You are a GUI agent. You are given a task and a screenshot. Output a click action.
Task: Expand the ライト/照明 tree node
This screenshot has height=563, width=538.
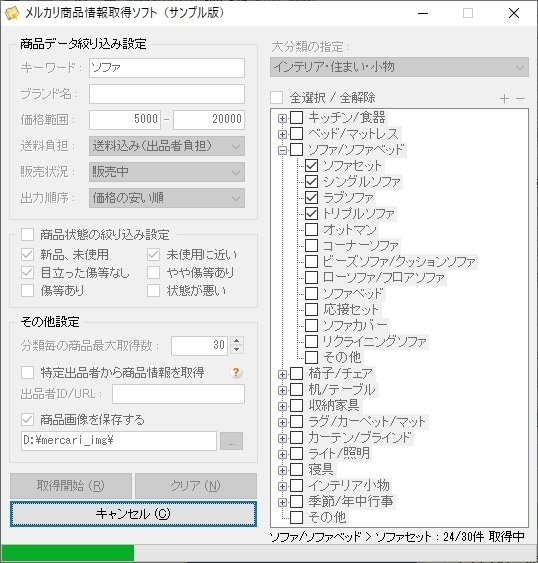pos(282,454)
